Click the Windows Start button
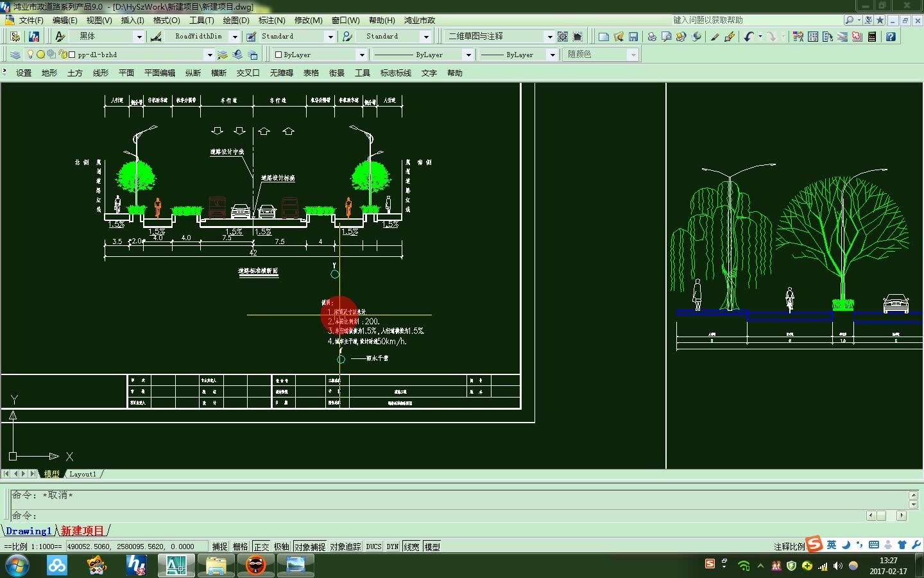 pyautogui.click(x=17, y=566)
